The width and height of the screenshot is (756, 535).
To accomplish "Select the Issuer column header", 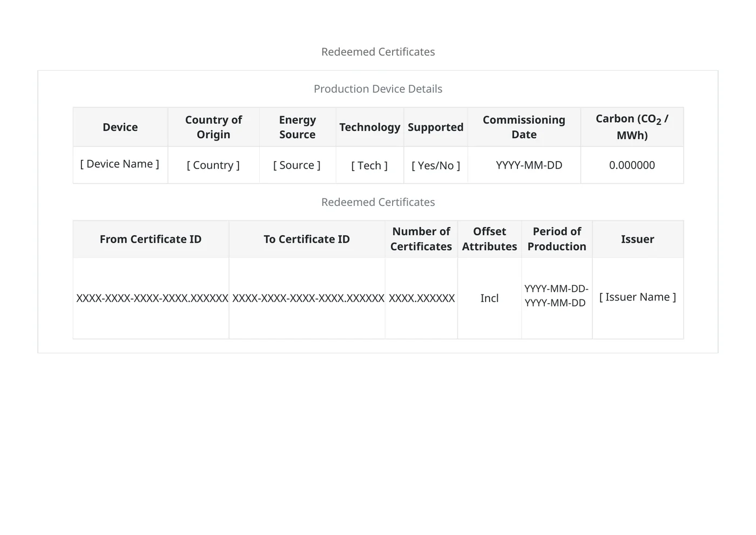I will click(638, 239).
